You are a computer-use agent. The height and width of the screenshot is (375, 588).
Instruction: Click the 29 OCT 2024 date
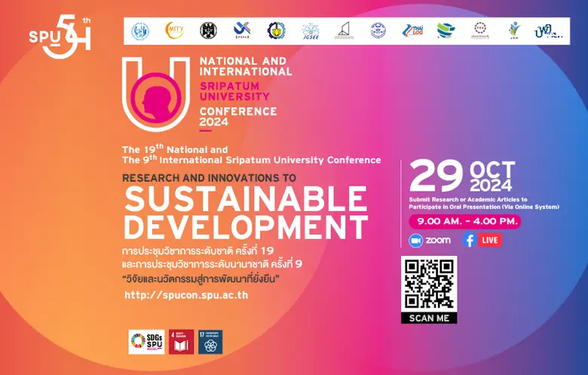point(463,177)
